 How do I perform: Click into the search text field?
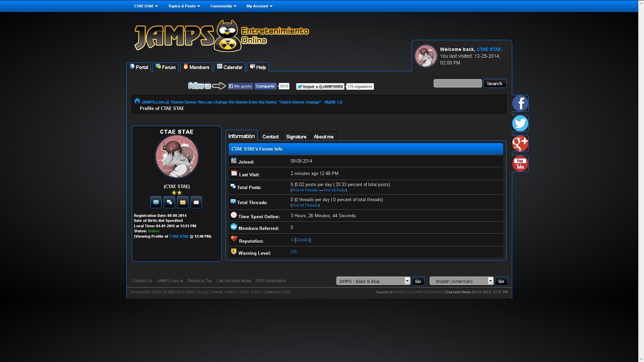458,83
